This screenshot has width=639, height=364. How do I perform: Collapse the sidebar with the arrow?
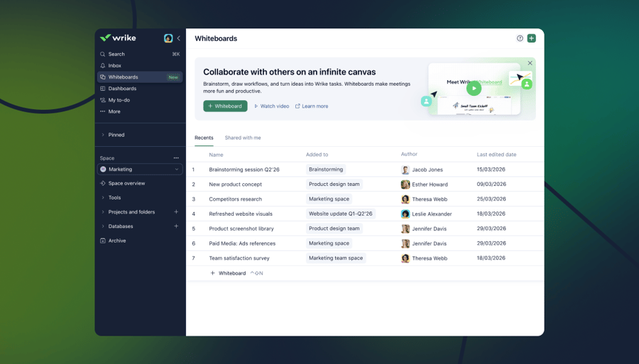(178, 38)
